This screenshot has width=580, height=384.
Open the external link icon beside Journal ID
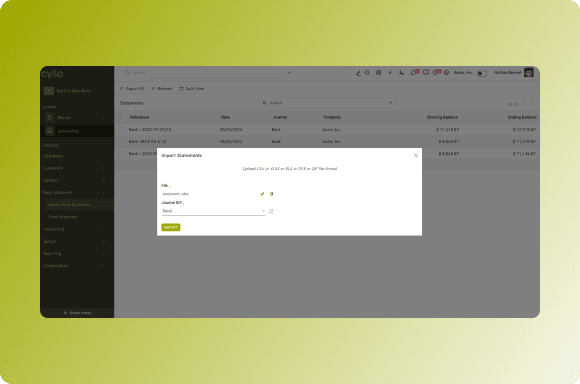pos(271,211)
